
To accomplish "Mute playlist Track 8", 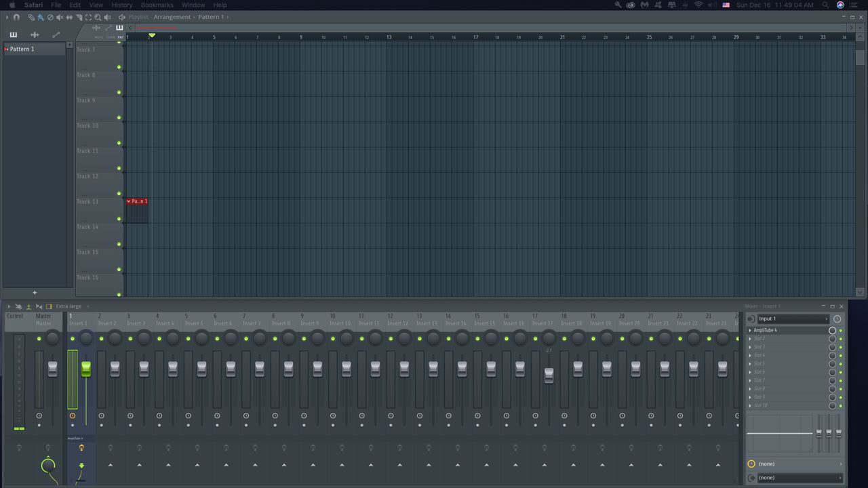I will coord(119,93).
